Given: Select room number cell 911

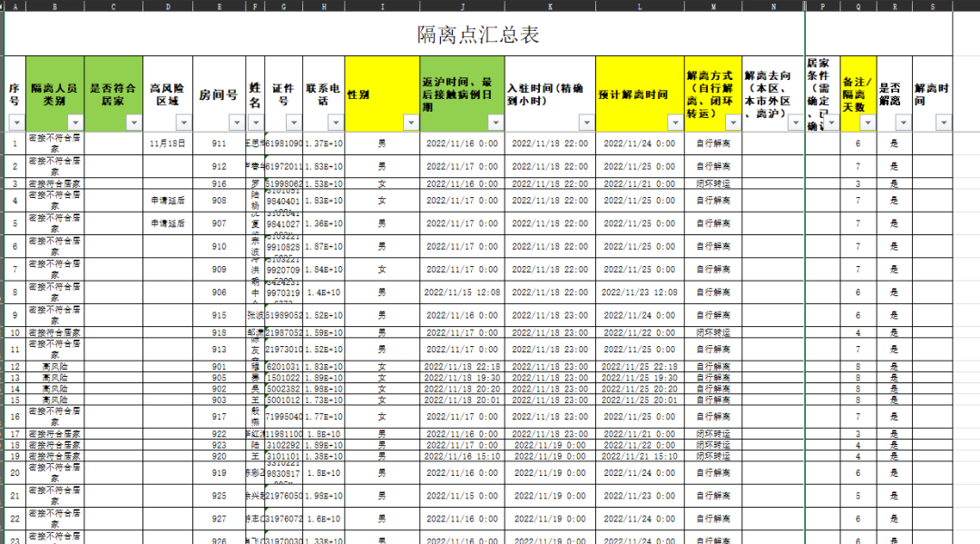Looking at the screenshot, I should (x=219, y=143).
